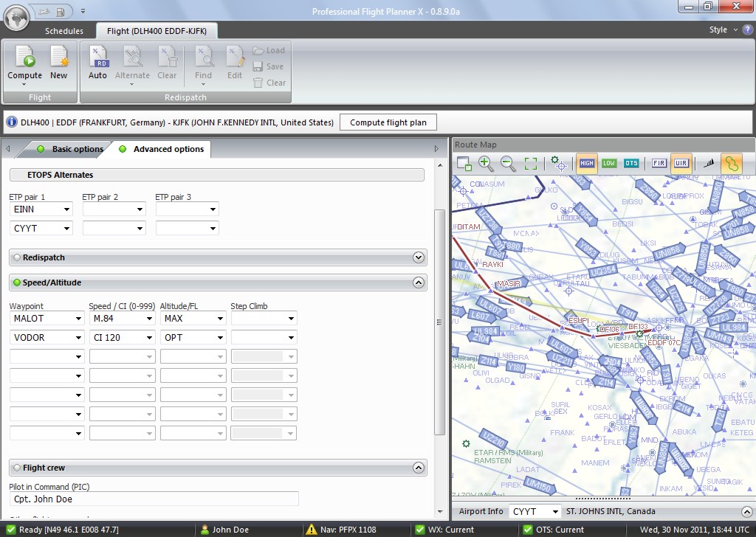Open the MALOT waypoint dropdown
Screen dimensions: 756x537
click(x=78, y=319)
